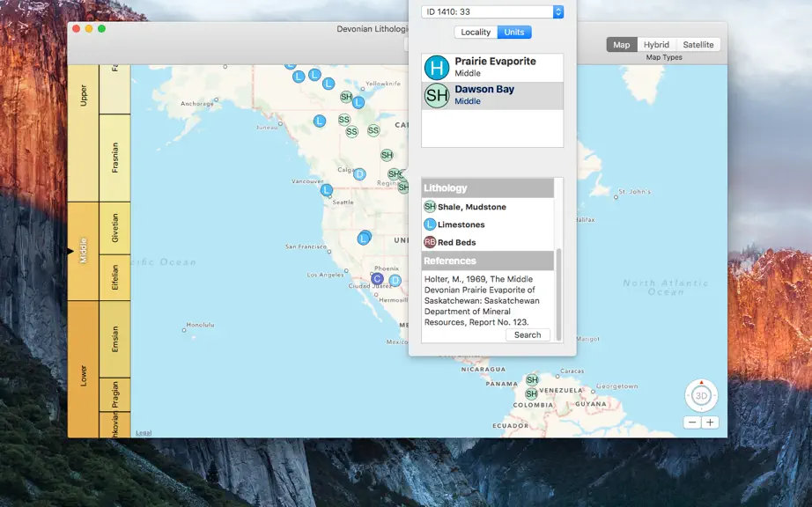Open the ID 1410: 33 dropdown

(x=492, y=12)
